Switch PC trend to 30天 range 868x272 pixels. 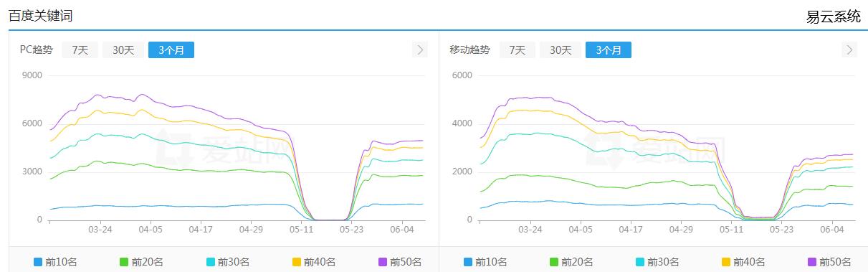coord(123,50)
